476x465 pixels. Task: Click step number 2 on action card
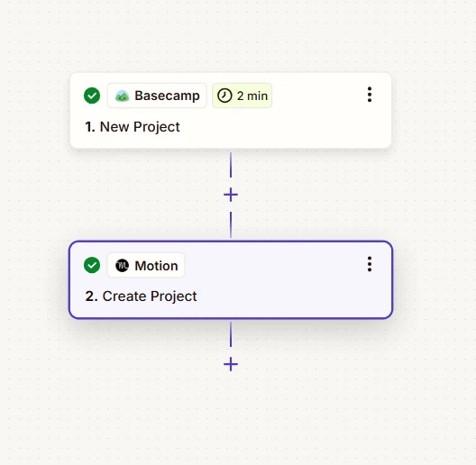[x=91, y=296]
